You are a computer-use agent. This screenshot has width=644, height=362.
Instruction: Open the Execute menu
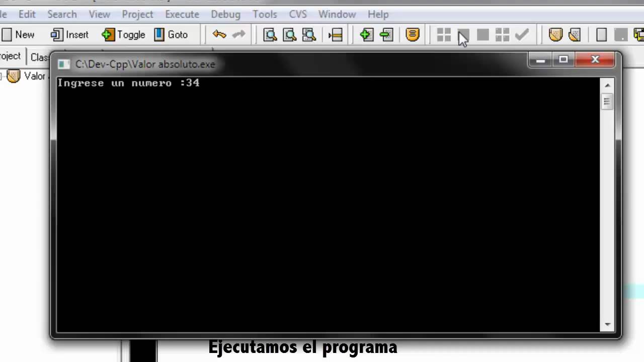coord(182,14)
